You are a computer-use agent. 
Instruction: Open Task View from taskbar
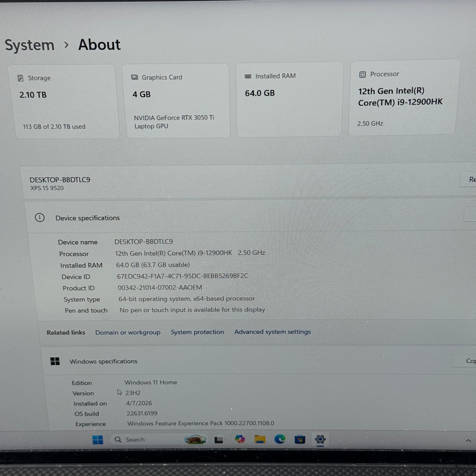coord(218,440)
